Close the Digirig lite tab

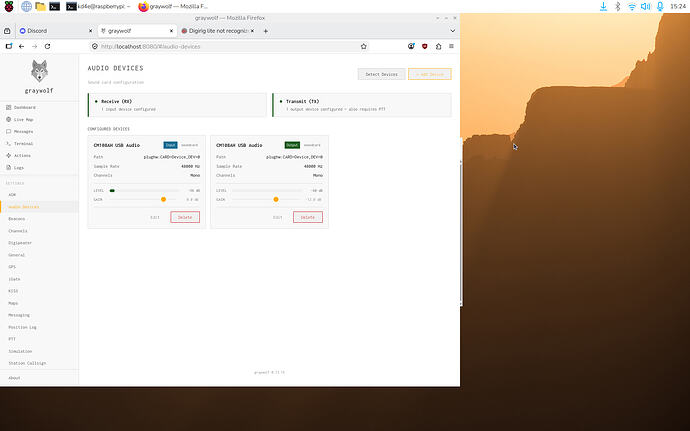pyautogui.click(x=252, y=31)
